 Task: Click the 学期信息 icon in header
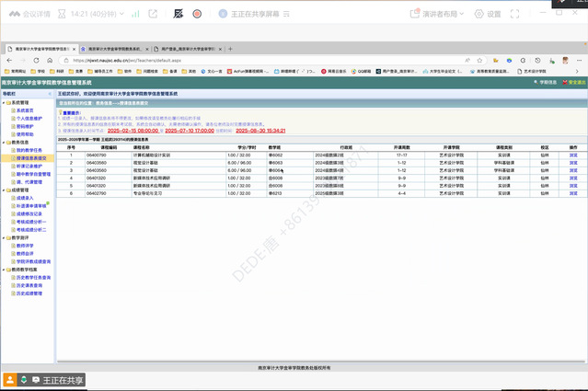click(536, 82)
